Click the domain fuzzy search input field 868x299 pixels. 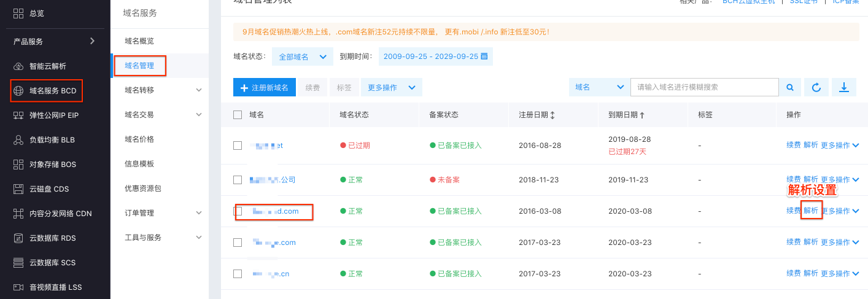[x=704, y=87]
